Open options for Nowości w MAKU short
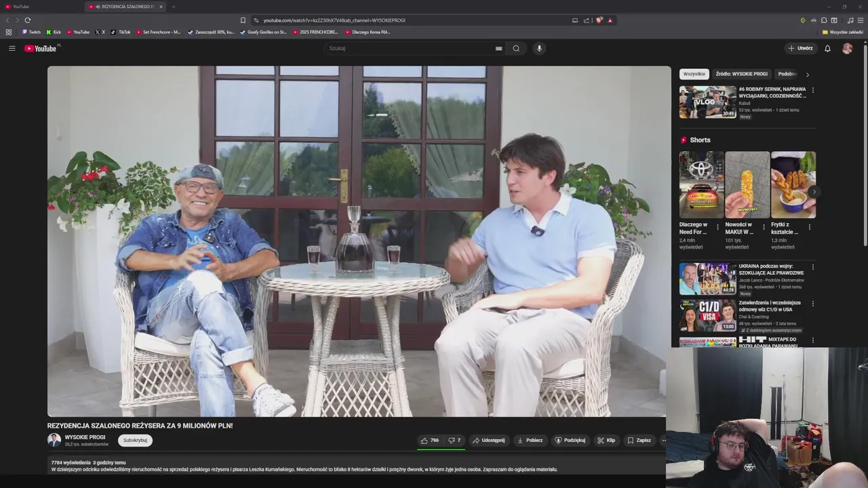Viewport: 868px width, 488px height. [764, 227]
